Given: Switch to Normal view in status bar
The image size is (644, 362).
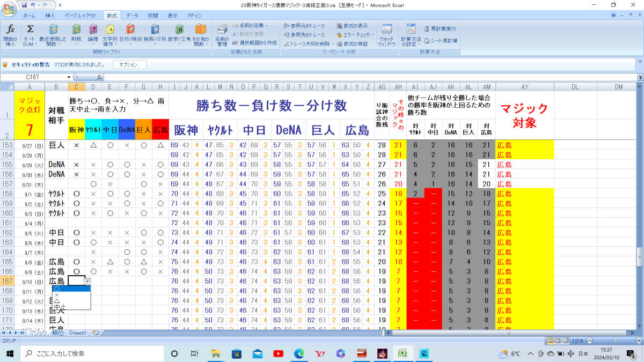Looking at the screenshot, I should tap(551, 340).
